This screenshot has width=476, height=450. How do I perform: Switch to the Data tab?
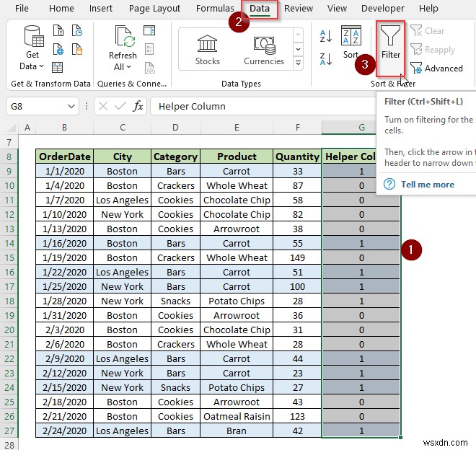tap(260, 8)
